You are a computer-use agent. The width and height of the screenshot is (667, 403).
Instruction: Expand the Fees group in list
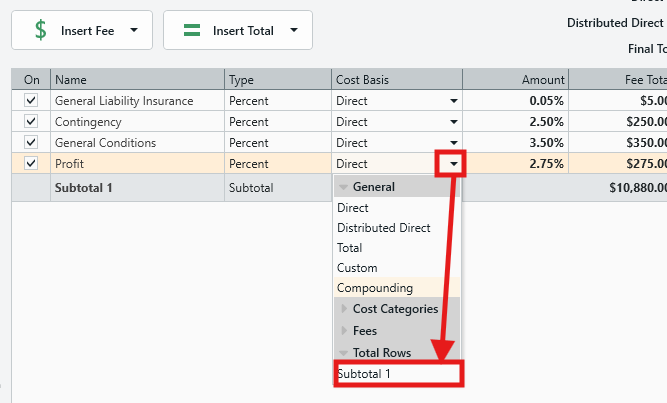tap(345, 331)
